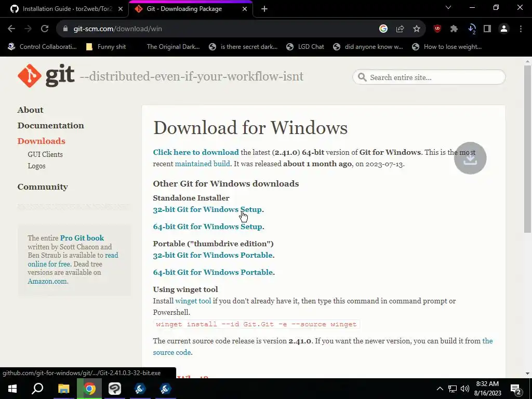
Task: Open the winget tool link
Action: pyautogui.click(x=193, y=301)
